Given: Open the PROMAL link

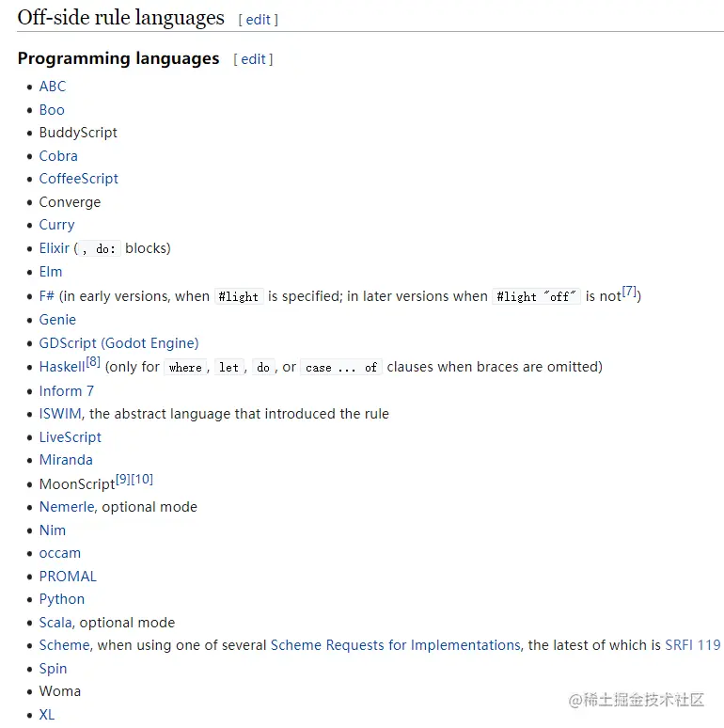Looking at the screenshot, I should pyautogui.click(x=68, y=577).
